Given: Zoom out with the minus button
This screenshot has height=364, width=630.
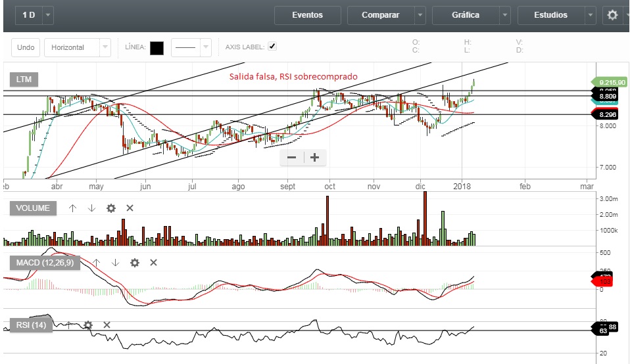Looking at the screenshot, I should [292, 158].
